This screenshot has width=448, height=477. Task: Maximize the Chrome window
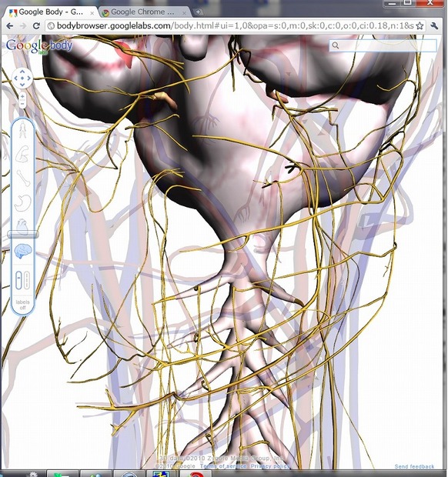coord(408,3)
